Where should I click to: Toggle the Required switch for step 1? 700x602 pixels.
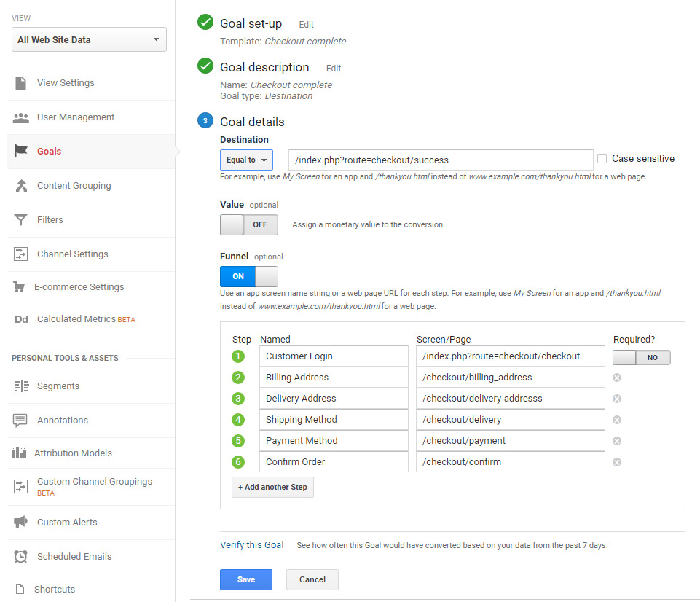[x=642, y=357]
